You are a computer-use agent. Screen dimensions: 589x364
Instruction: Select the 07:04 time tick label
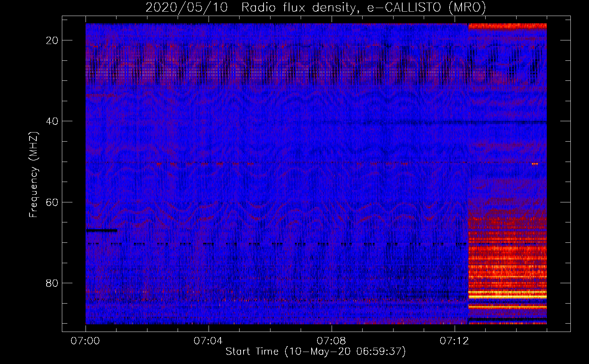[208, 341]
